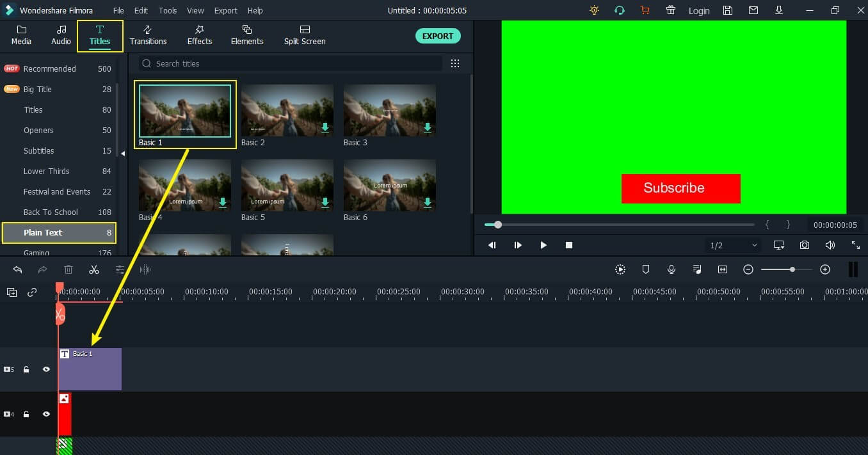
Task: Open the edit adjustments sliders icon
Action: 120,269
